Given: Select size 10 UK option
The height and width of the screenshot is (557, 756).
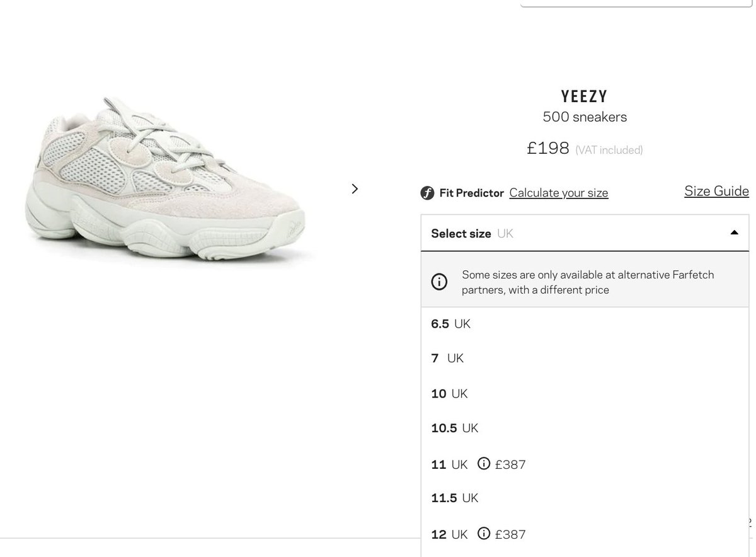Looking at the screenshot, I should [585, 394].
